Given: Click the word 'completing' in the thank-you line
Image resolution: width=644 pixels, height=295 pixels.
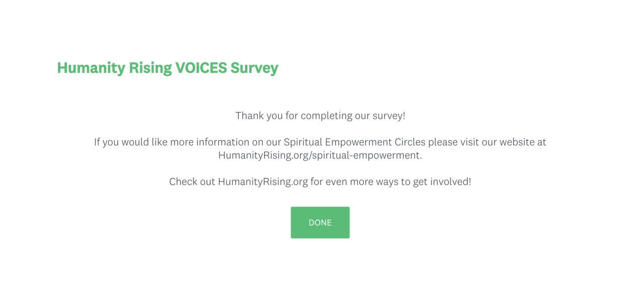Looking at the screenshot, I should coord(326,116).
